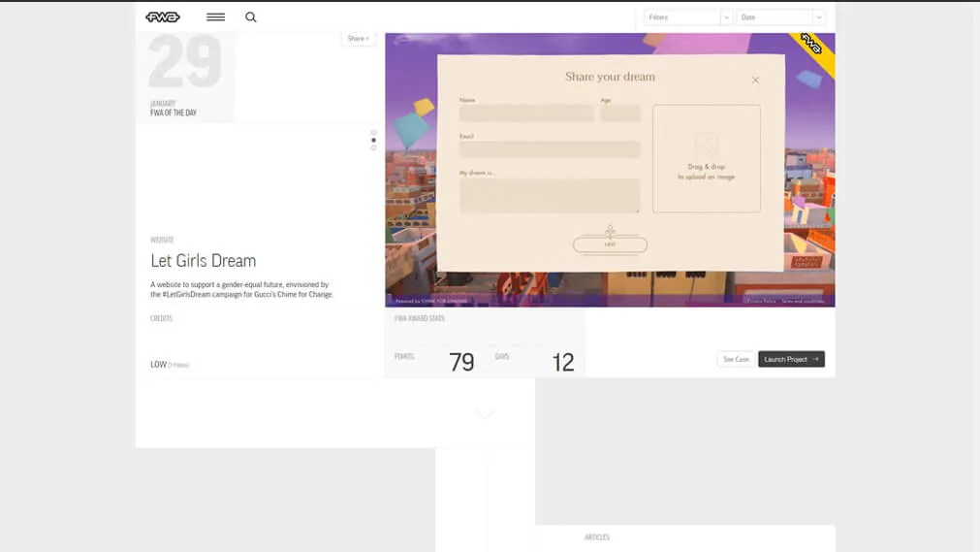Select the second slide indicator dot
Screen dimensions: 980x552
374,141
